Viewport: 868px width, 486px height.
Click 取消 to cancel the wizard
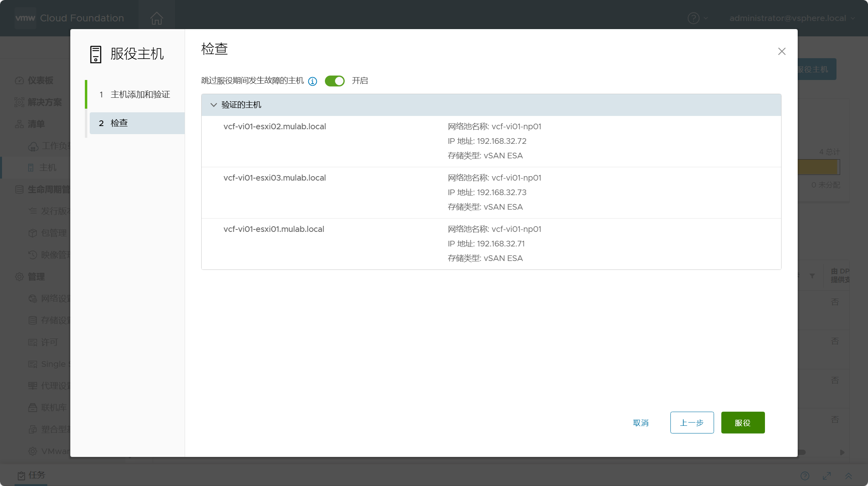click(x=641, y=423)
